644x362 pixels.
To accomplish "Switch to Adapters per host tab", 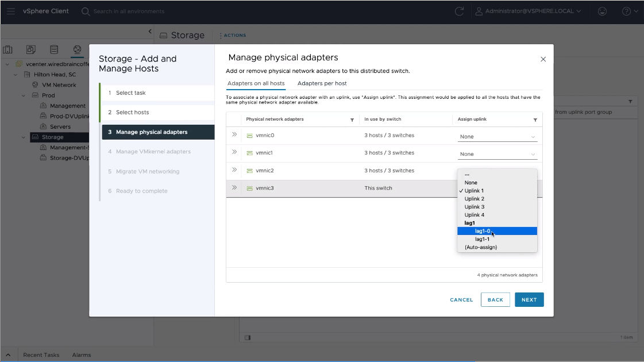I will [322, 83].
